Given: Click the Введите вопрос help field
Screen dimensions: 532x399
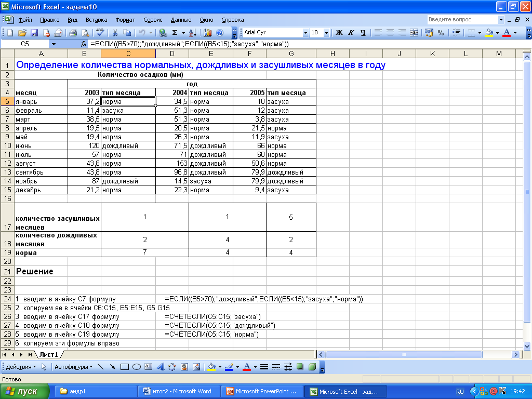Looking at the screenshot, I should click(x=462, y=20).
